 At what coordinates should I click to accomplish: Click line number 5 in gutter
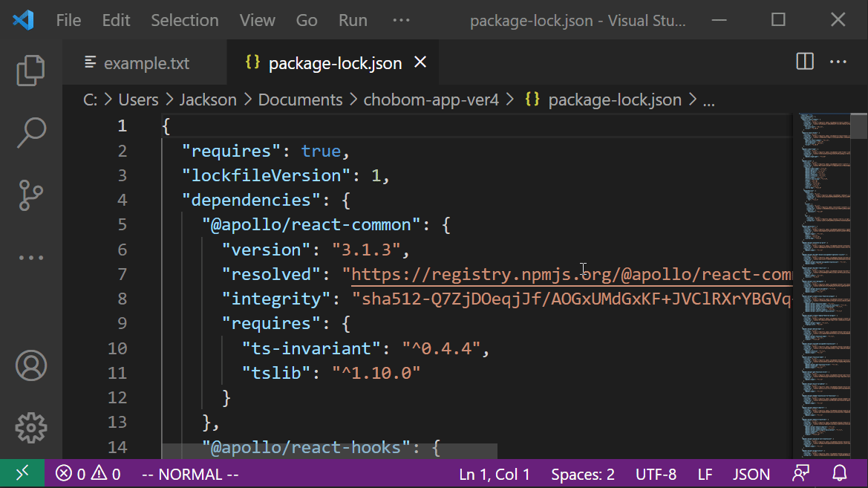pos(122,224)
